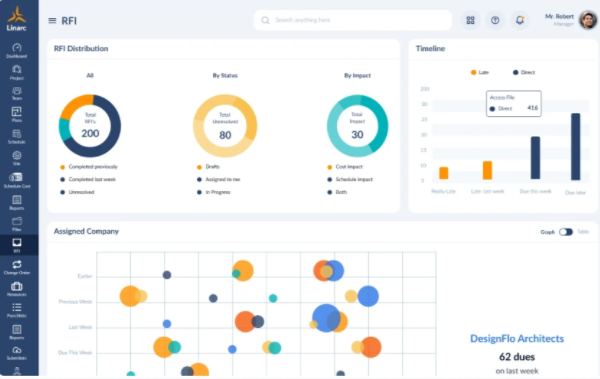This screenshot has height=379, width=600.
Task: Open Schedule in the sidebar
Action: coord(16,137)
